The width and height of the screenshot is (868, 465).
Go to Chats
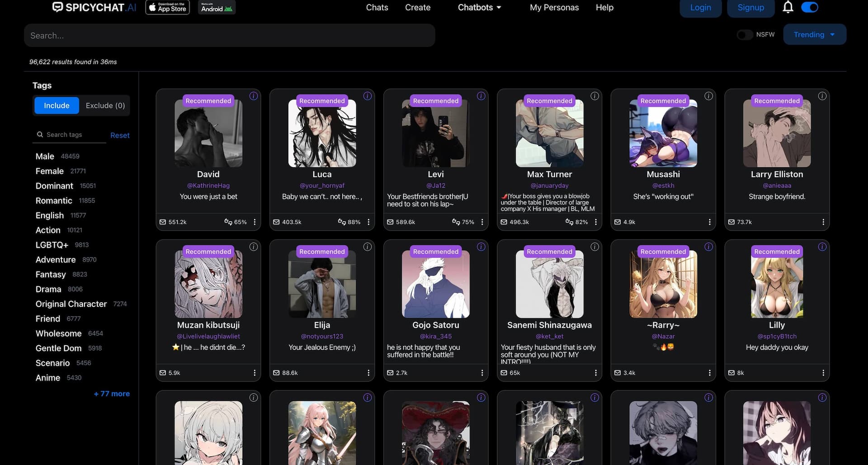377,7
